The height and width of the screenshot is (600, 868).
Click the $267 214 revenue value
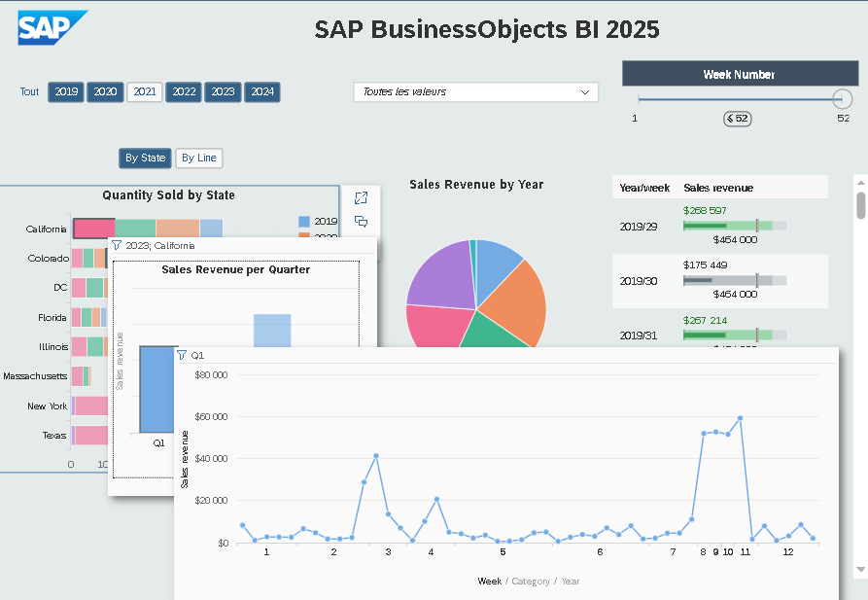(706, 320)
